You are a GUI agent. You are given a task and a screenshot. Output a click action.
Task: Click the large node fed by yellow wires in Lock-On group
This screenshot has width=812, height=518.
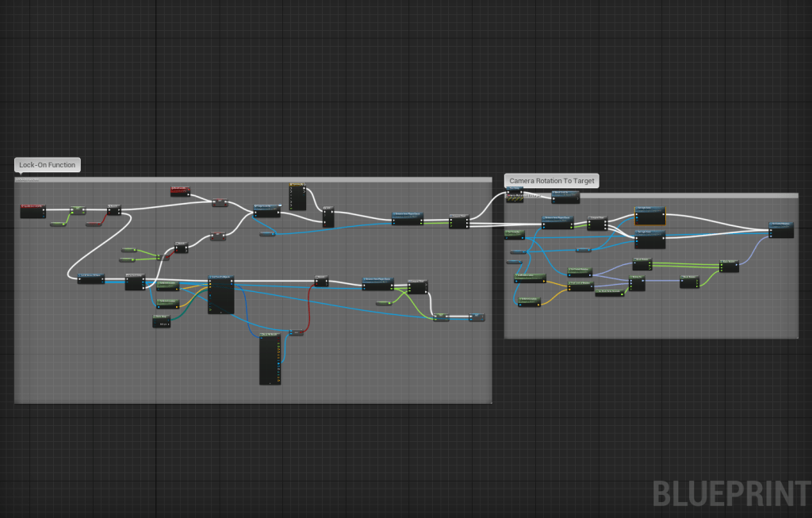coord(221,295)
